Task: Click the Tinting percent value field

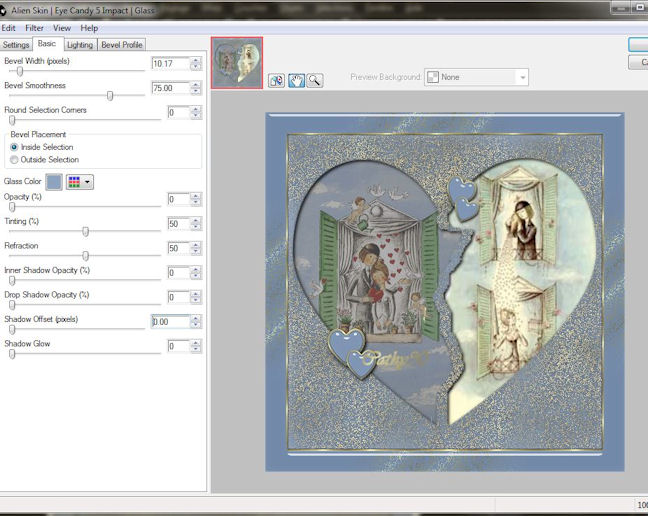Action: tap(179, 224)
